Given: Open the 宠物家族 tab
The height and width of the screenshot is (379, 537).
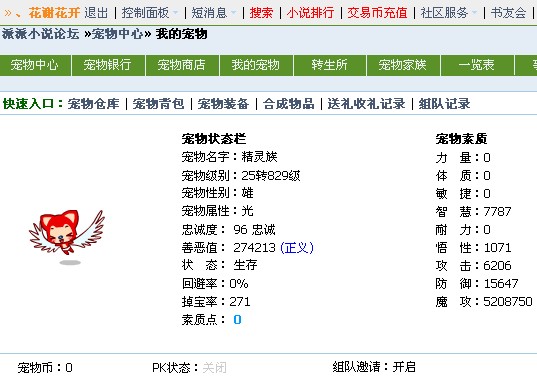Looking at the screenshot, I should 403,65.
